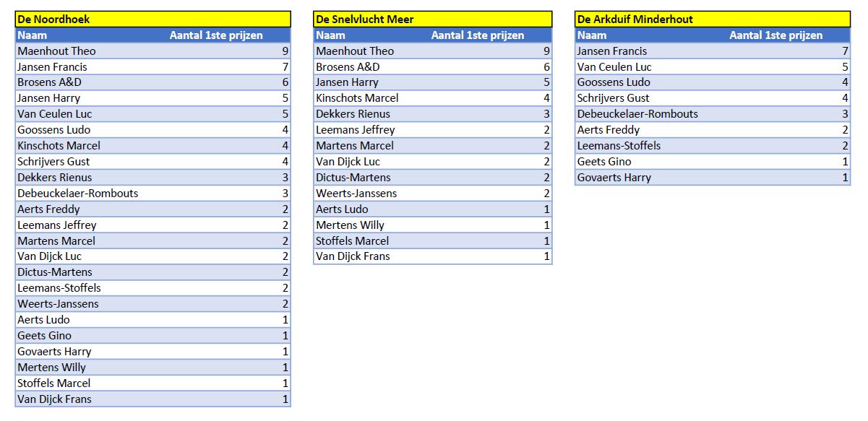
Task: Click the De Arkduif Minderhout title
Action: pyautogui.click(x=635, y=19)
